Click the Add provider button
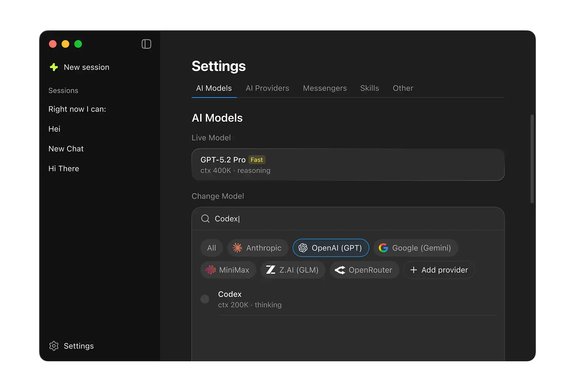575x392 pixels. point(439,270)
